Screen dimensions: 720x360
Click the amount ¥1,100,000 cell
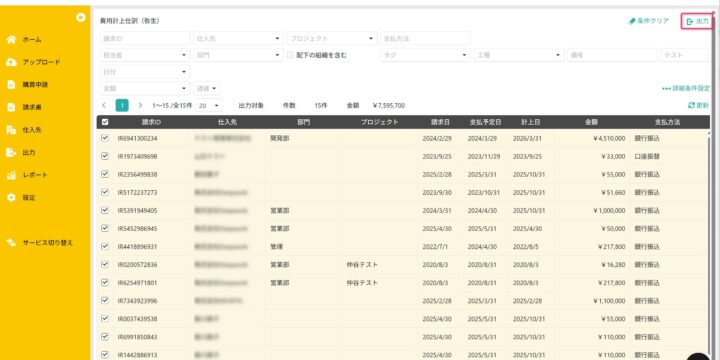[x=609, y=301]
